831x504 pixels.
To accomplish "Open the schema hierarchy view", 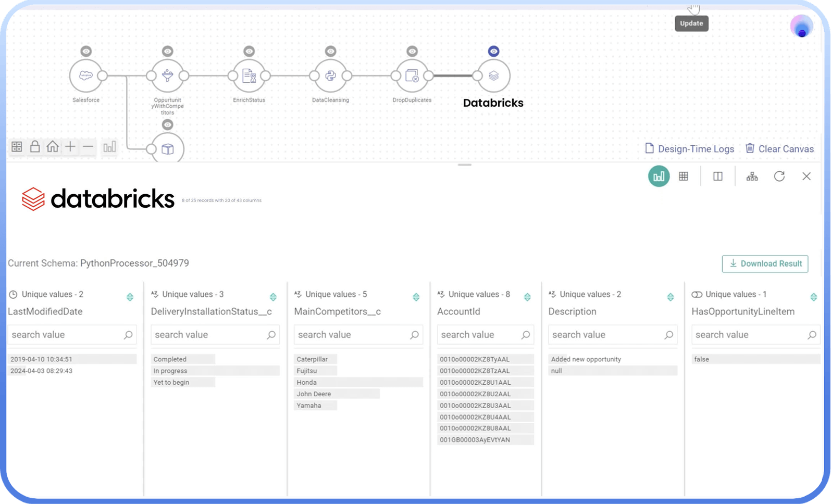I will click(x=752, y=177).
